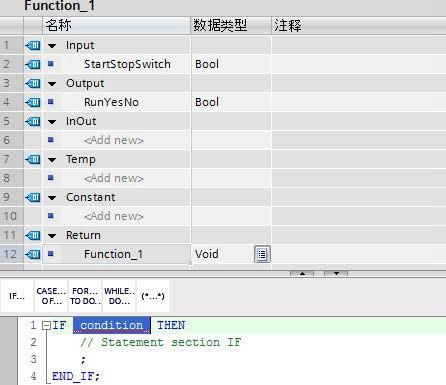Screen dimensions: 446x385
Task: Click the 数据类型 column header
Action: (231, 25)
